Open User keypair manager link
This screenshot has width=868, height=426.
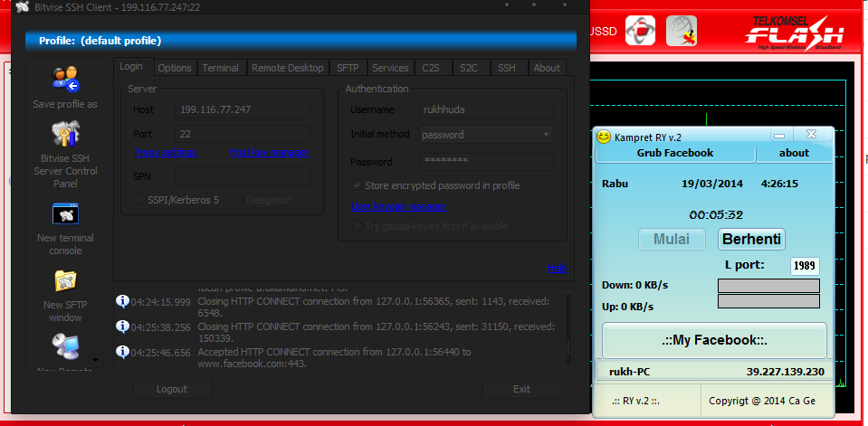coord(398,206)
